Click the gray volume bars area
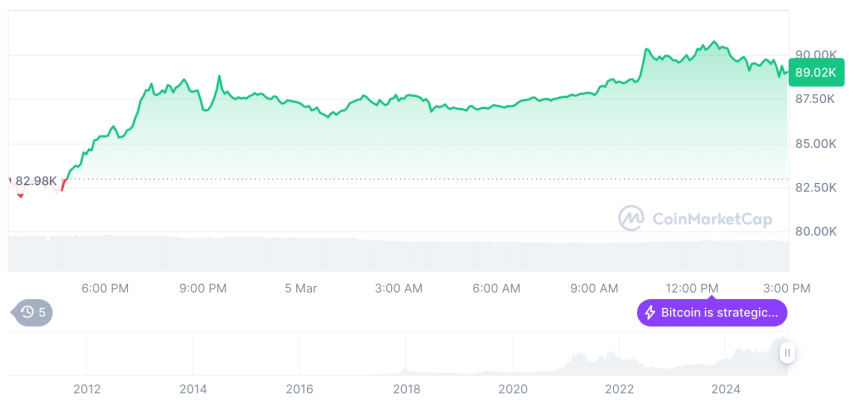The height and width of the screenshot is (401, 860). 399,253
